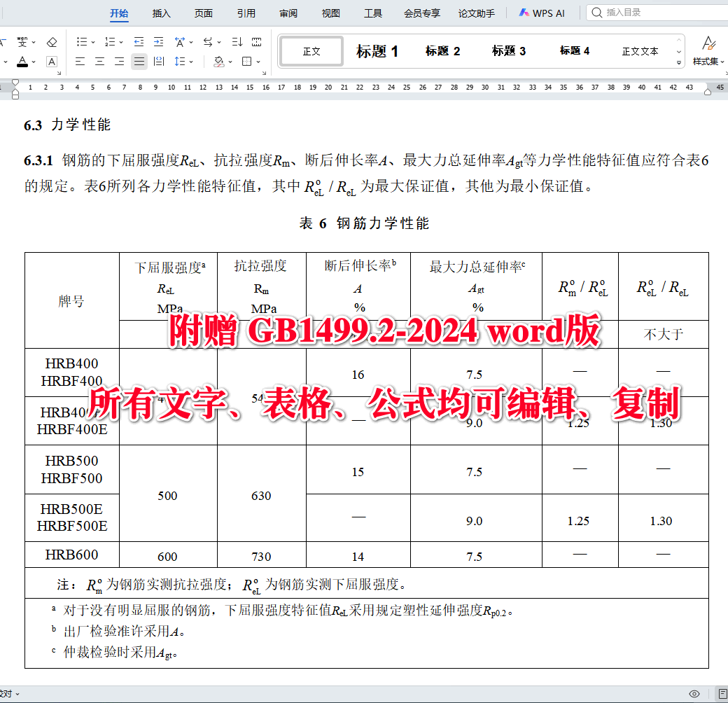Click the 插入目录 search field
The width and height of the screenshot is (728, 703).
(657, 13)
